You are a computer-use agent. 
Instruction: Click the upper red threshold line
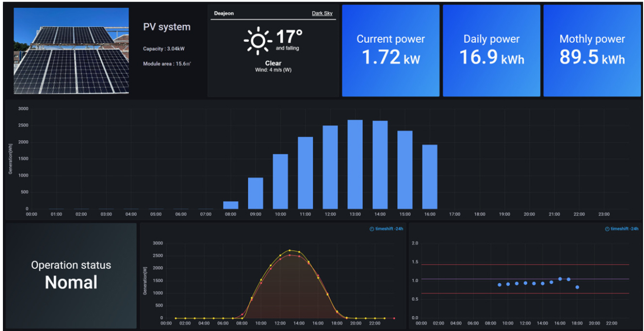click(x=525, y=265)
